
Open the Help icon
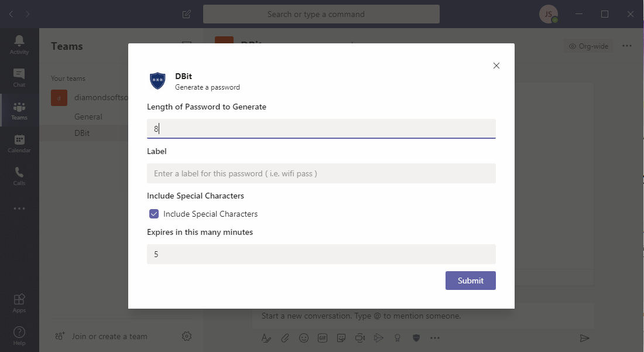pyautogui.click(x=19, y=332)
